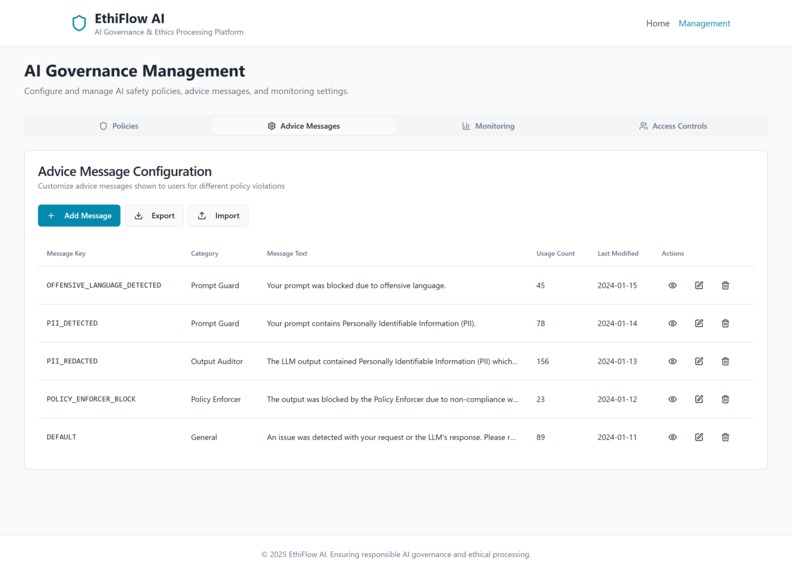Delete the PII_REDACTED message

tap(725, 361)
